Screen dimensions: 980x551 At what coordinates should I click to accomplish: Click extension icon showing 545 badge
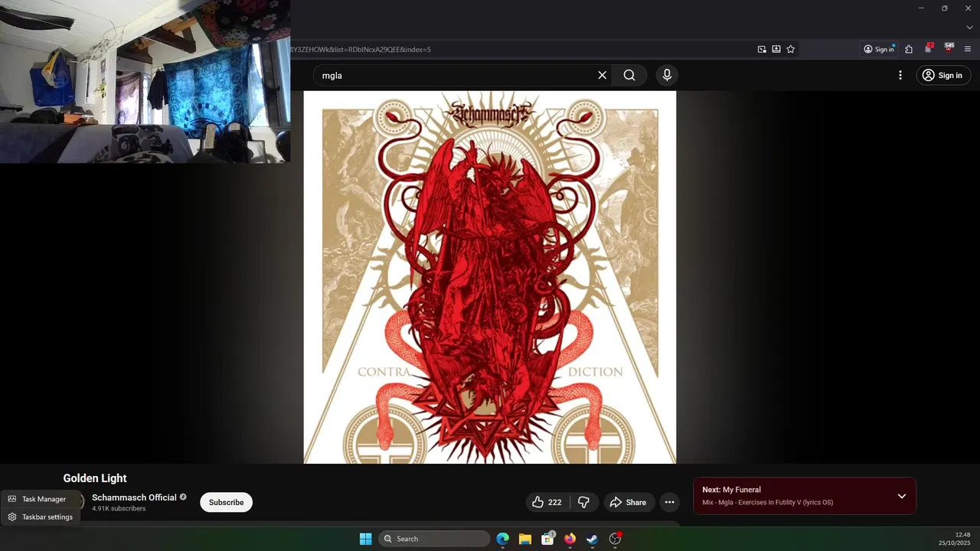point(949,48)
